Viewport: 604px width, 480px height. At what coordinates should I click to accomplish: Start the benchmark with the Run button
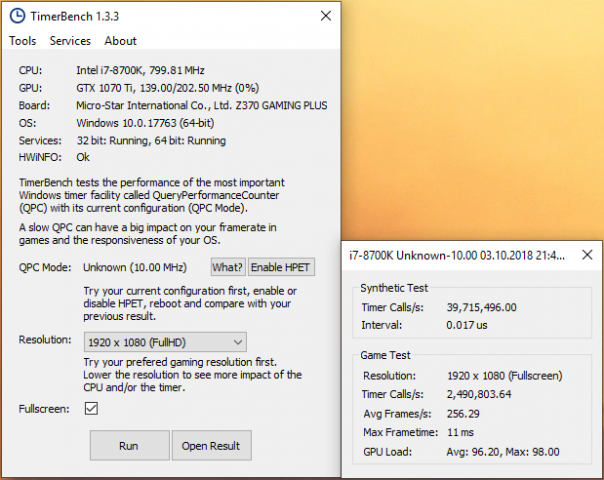pyautogui.click(x=128, y=445)
